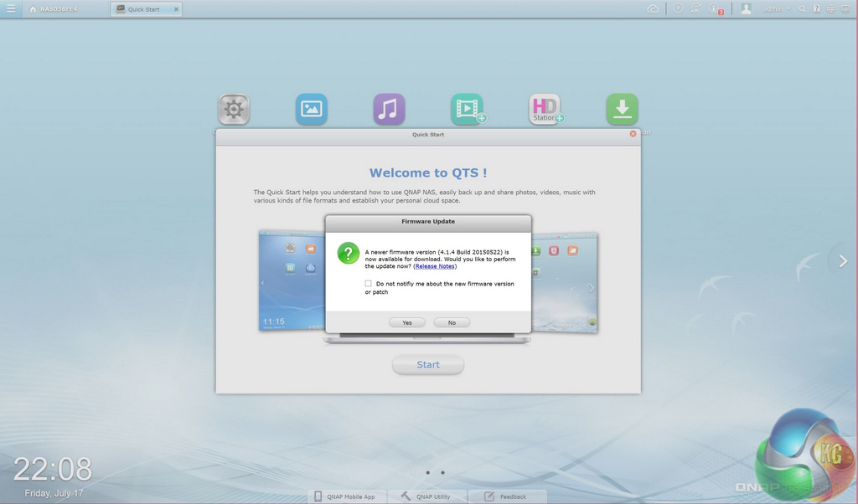The image size is (858, 504).
Task: Click the NASD5BFE4 home desktop button
Action: [x=53, y=9]
